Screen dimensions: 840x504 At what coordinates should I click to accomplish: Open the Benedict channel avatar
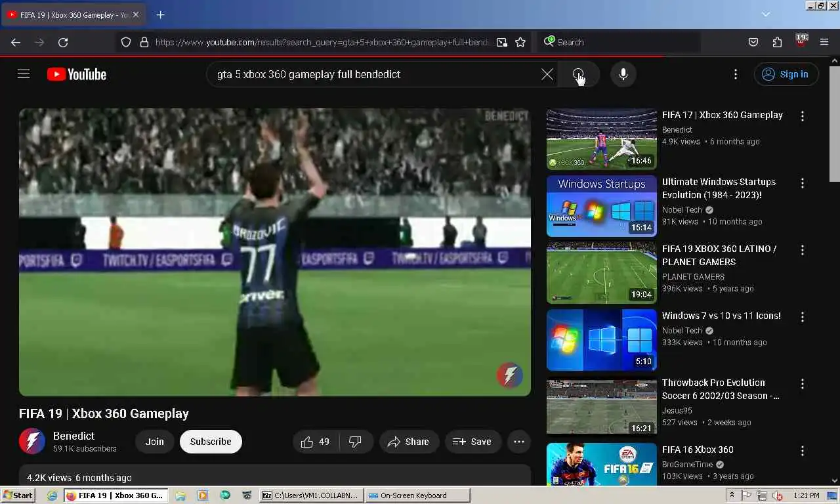(31, 442)
